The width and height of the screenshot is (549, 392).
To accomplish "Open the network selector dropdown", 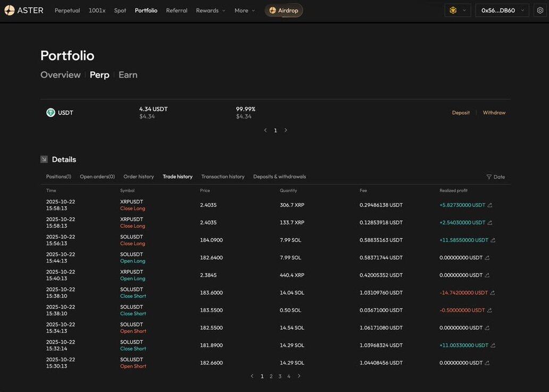I will tap(457, 10).
